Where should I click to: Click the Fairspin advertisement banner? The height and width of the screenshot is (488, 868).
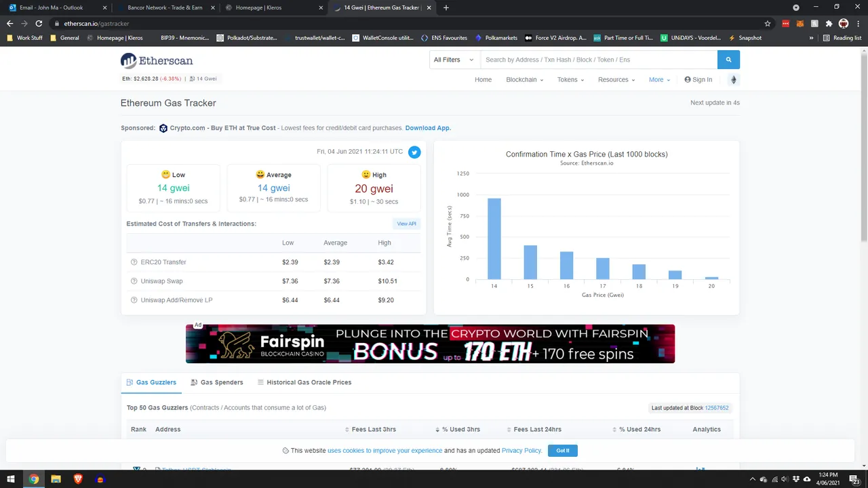[x=430, y=344]
